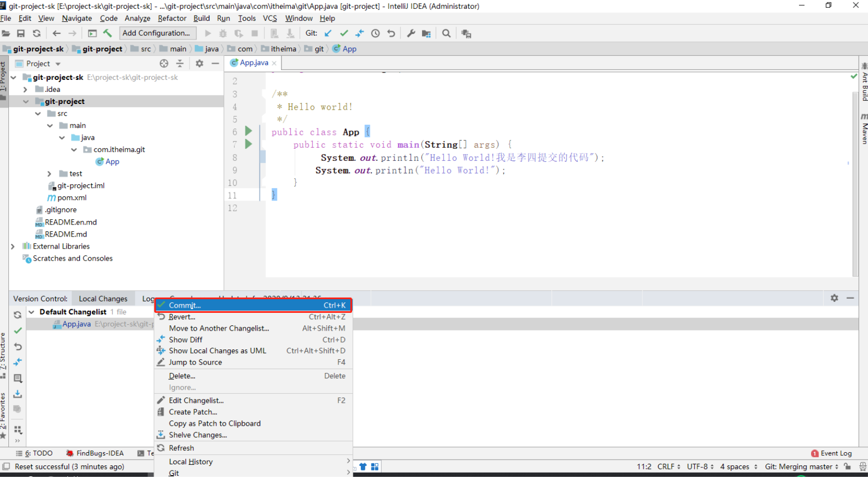This screenshot has width=868, height=480.
Task: Open the Git: Merging master branch dropdown
Action: tap(801, 466)
